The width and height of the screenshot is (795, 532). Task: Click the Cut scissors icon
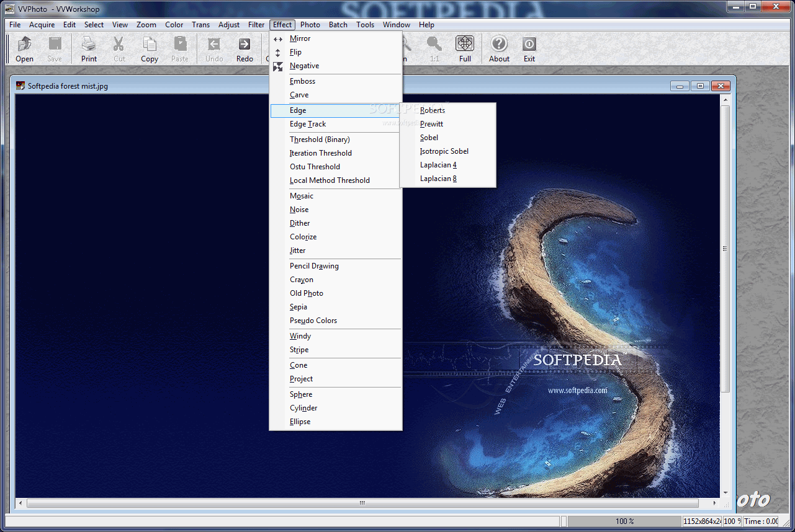click(119, 49)
